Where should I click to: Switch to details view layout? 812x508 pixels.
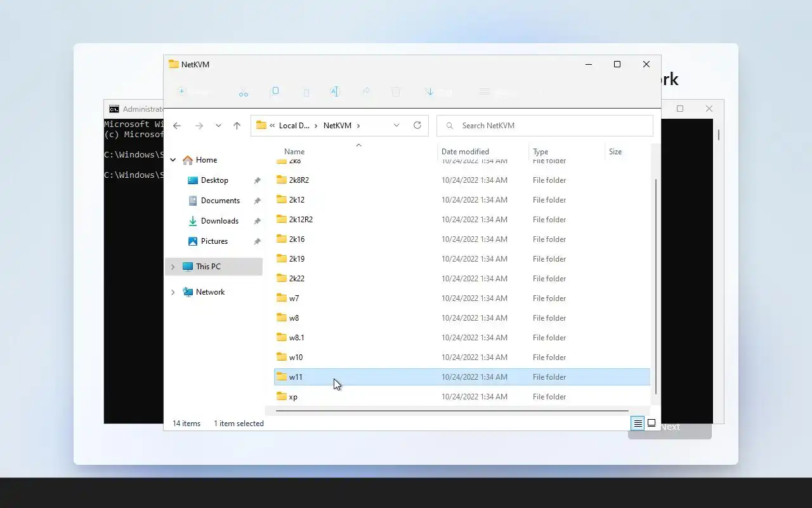(x=638, y=424)
